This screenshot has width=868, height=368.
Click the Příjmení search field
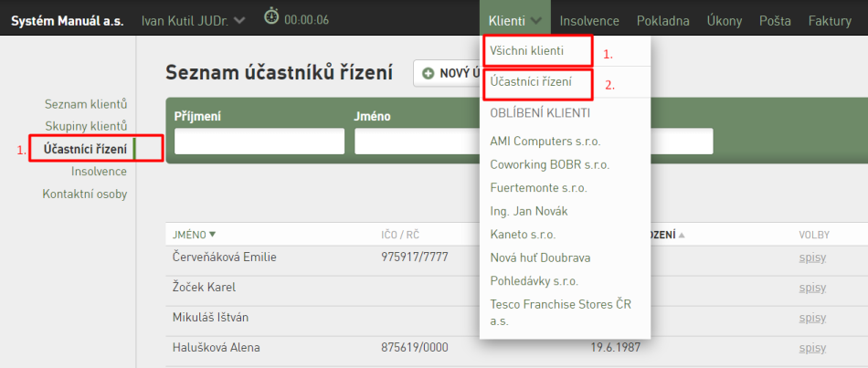tap(259, 142)
